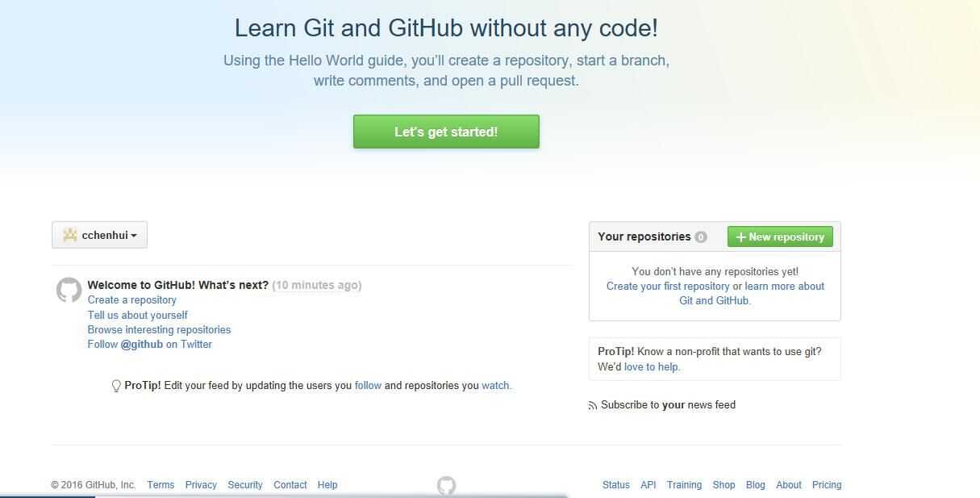Click the RSS feed icon near Subscribe
The width and height of the screenshot is (980, 498).
593,406
